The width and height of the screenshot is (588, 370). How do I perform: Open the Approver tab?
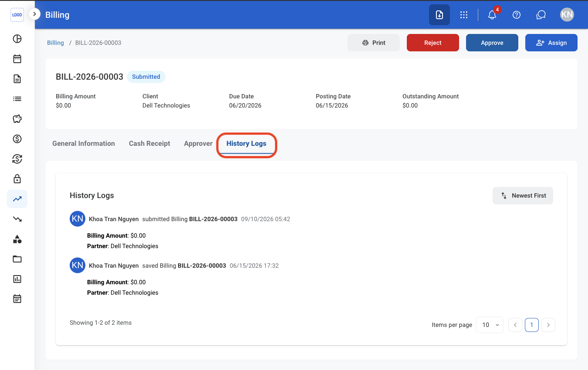point(198,144)
